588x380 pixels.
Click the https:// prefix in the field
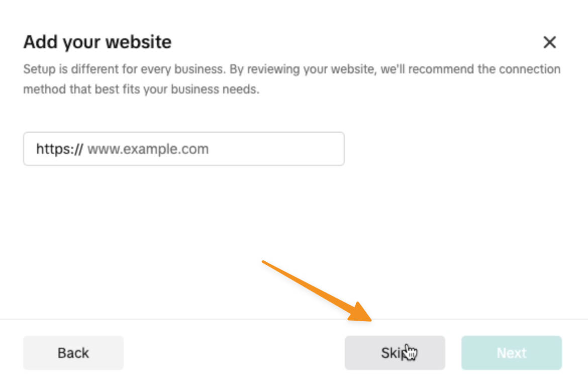(x=59, y=149)
